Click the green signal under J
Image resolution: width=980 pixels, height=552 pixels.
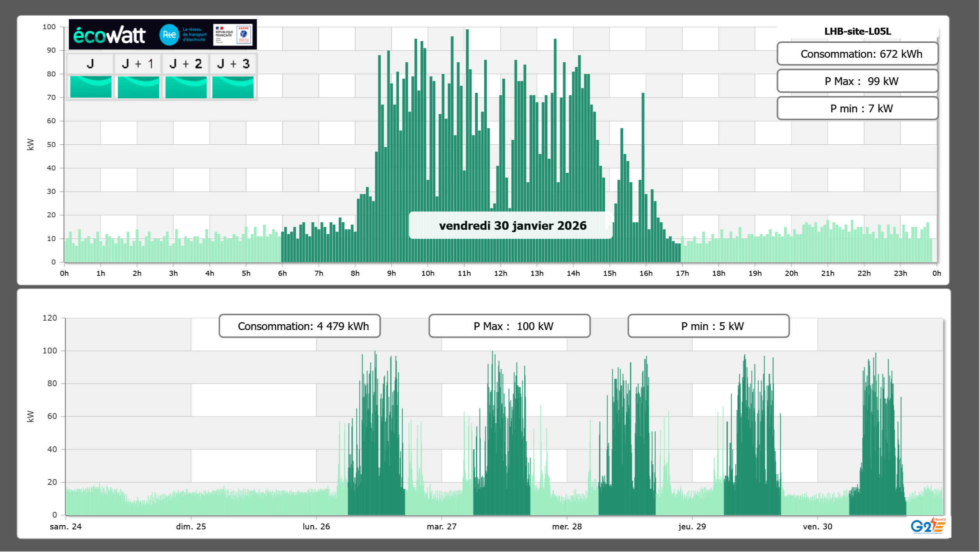[x=91, y=87]
